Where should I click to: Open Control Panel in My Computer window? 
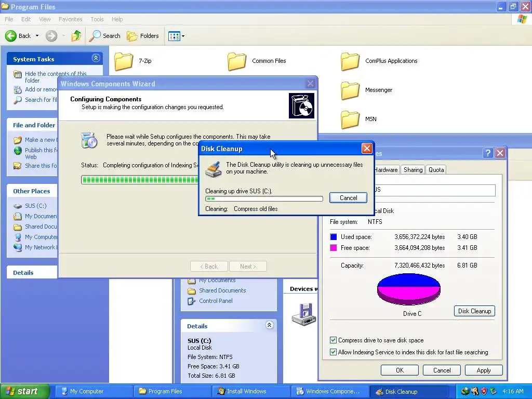(x=216, y=301)
